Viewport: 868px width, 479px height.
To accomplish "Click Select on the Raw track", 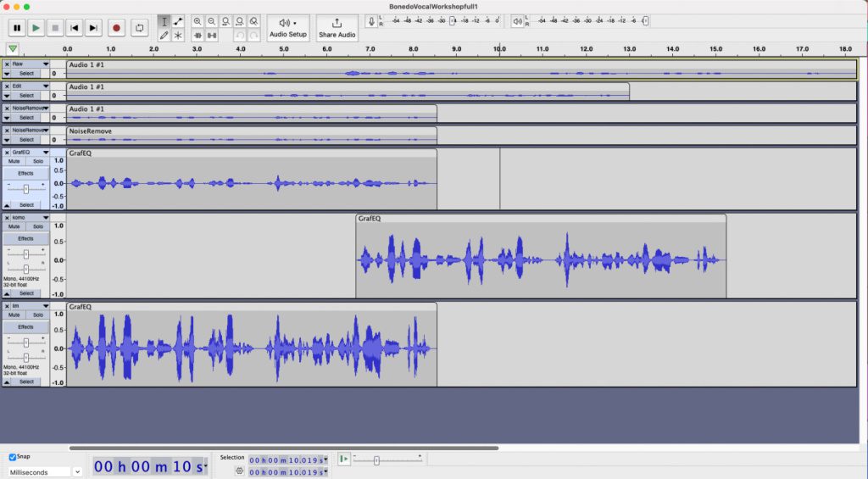I will 26,73.
